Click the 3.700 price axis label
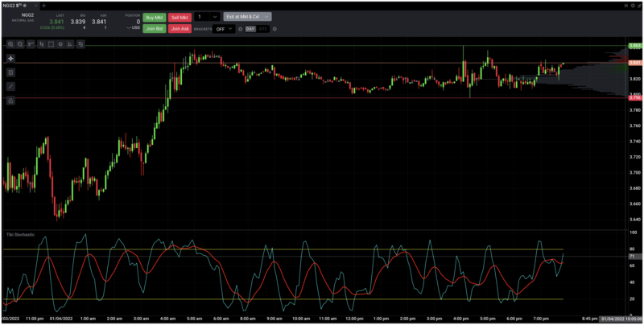 pos(634,172)
